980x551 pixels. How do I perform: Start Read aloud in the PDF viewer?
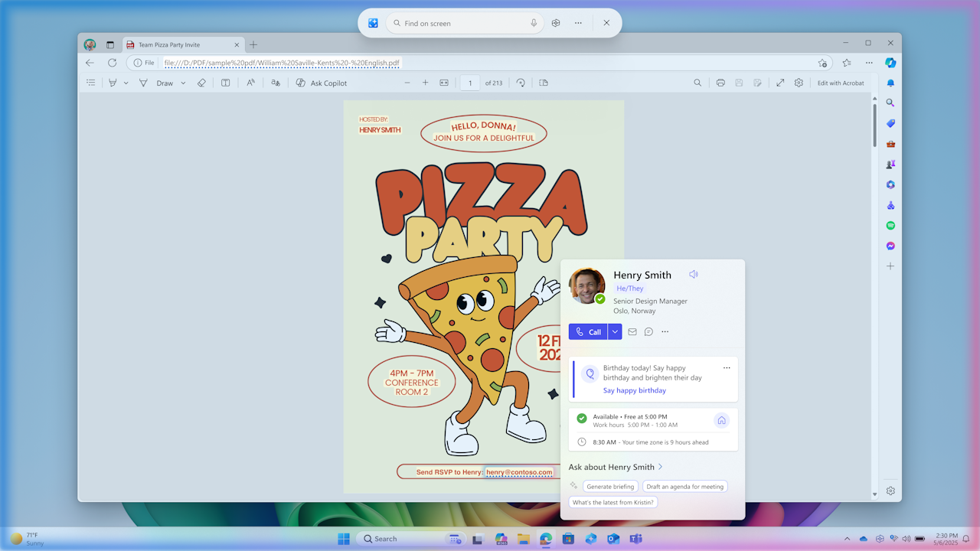pos(250,83)
